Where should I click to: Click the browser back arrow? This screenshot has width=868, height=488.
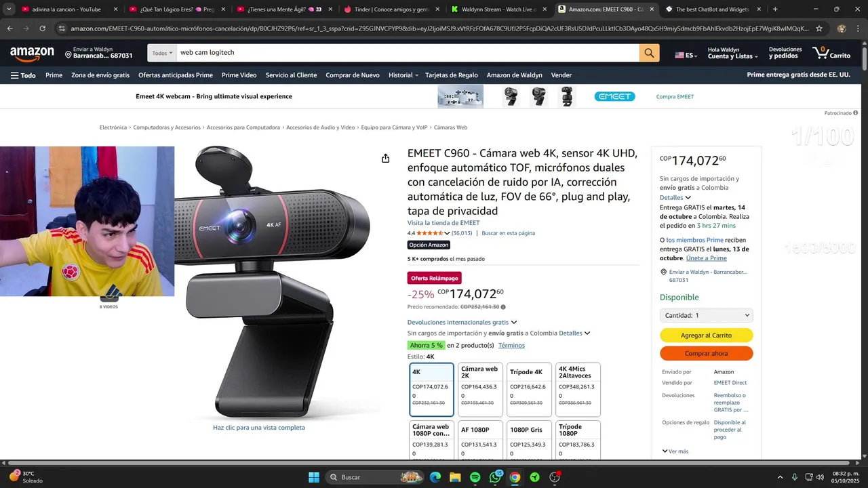point(9,28)
